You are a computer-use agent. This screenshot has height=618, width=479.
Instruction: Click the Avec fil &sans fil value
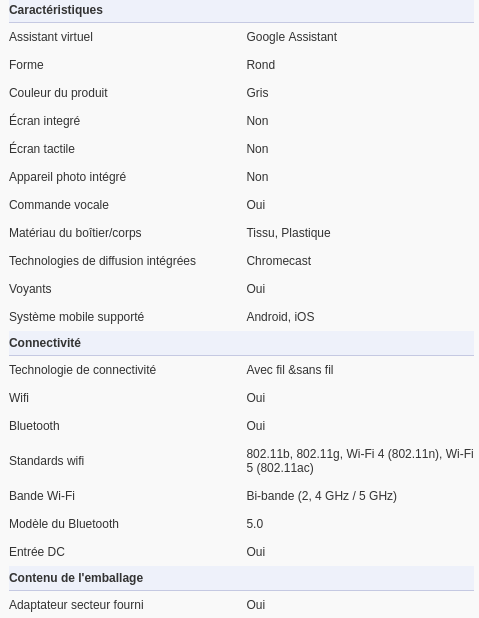290,370
